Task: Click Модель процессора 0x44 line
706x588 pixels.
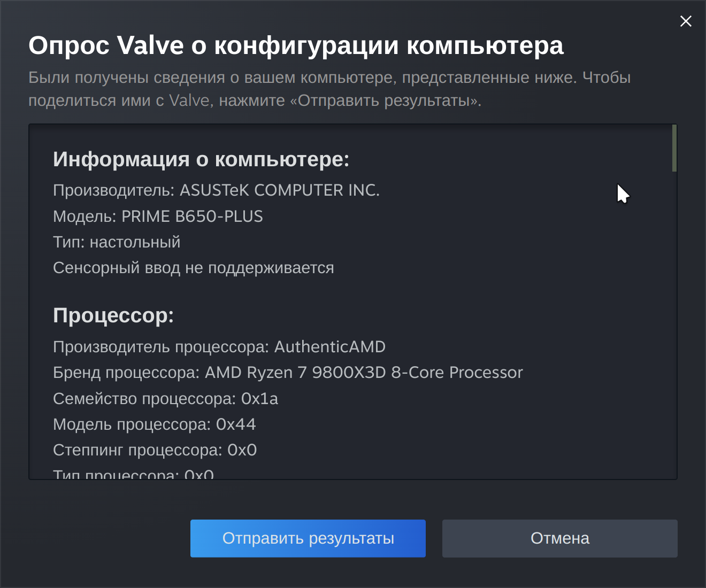Action: (x=154, y=424)
